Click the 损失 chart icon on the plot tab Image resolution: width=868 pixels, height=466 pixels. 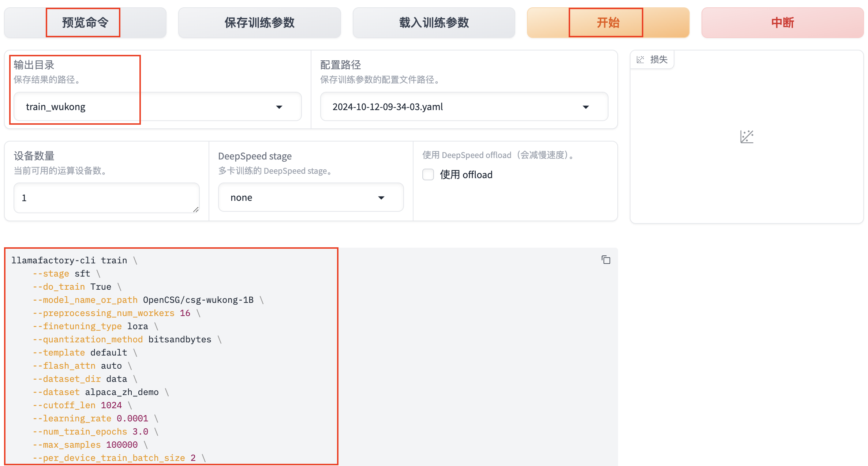640,60
